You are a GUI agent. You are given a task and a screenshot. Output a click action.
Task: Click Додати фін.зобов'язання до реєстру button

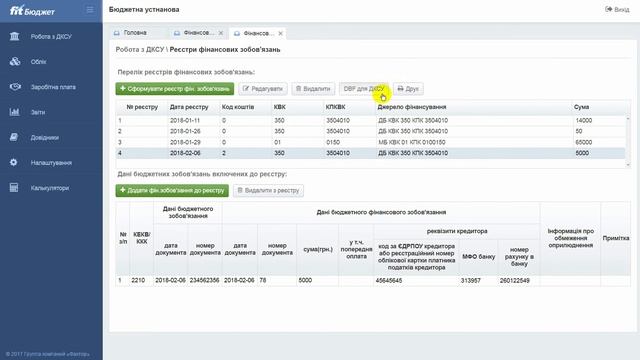[x=172, y=190]
